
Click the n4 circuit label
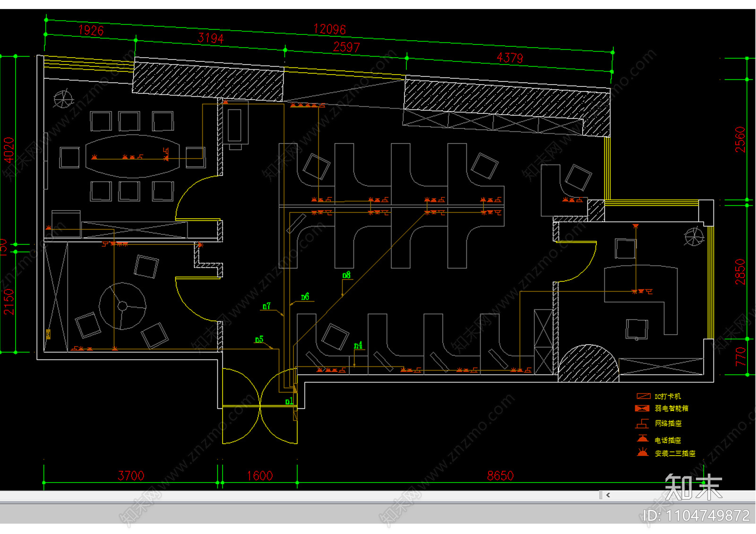tap(358, 345)
